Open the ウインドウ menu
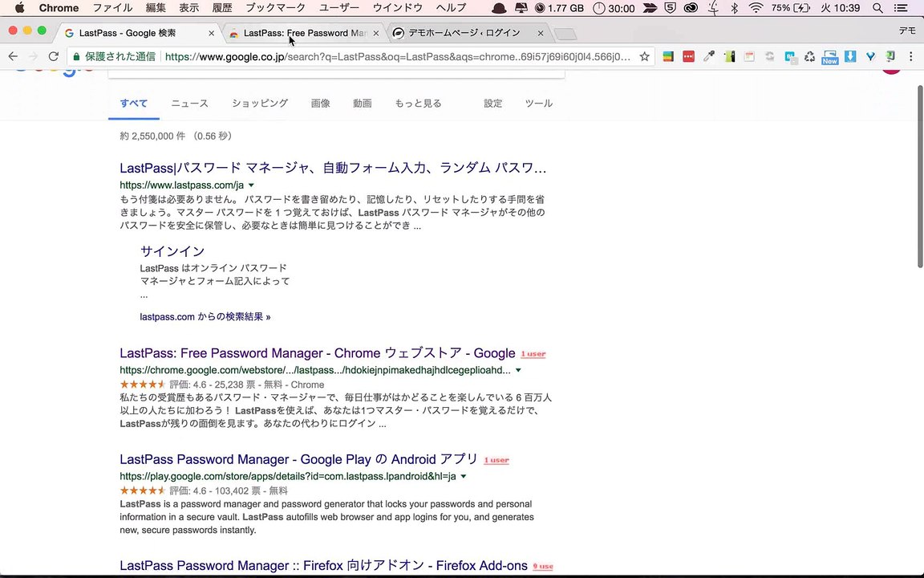Screen dimensions: 924x578 (x=398, y=8)
